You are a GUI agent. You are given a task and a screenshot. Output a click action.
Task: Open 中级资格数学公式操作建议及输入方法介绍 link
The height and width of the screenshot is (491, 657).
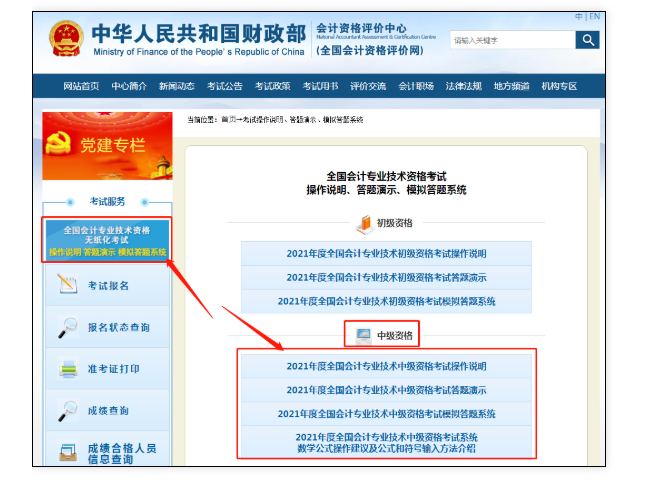tap(386, 443)
